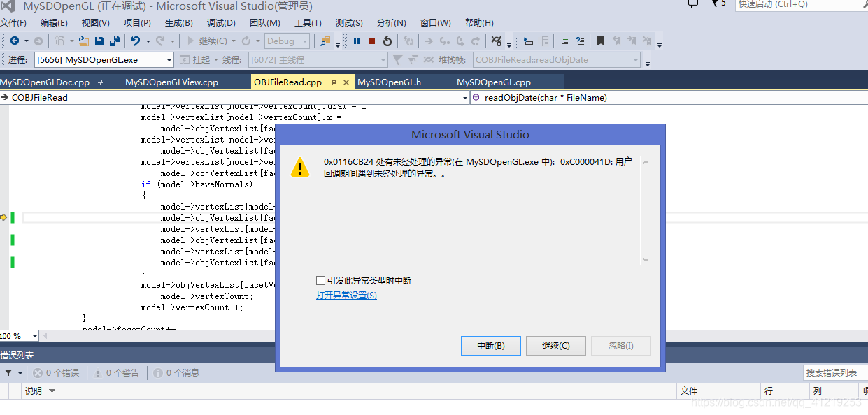Toggle the 0 messages filter

(176, 373)
